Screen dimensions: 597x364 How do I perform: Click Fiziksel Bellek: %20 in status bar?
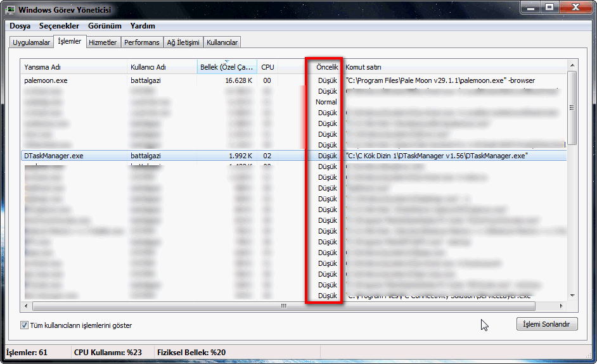point(191,353)
